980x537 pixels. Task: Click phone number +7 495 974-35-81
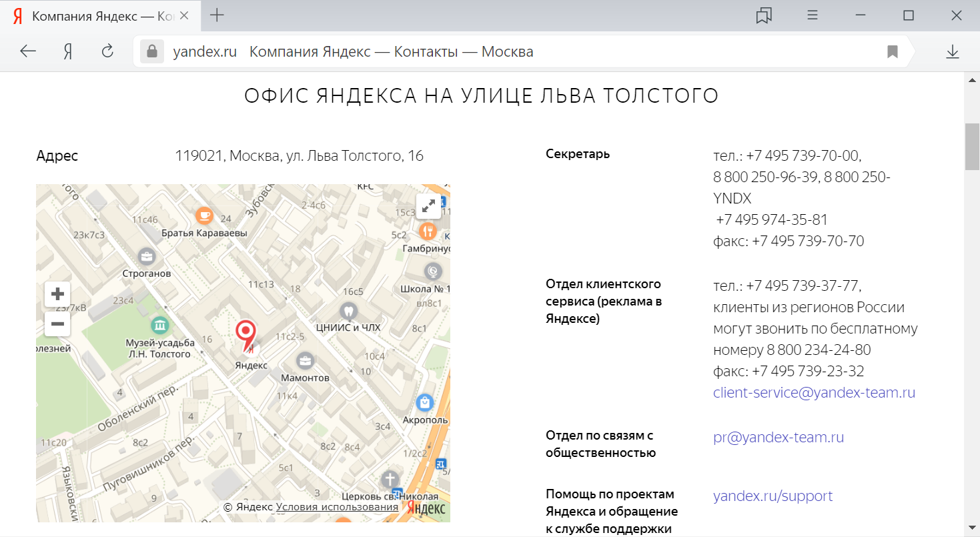(x=772, y=220)
